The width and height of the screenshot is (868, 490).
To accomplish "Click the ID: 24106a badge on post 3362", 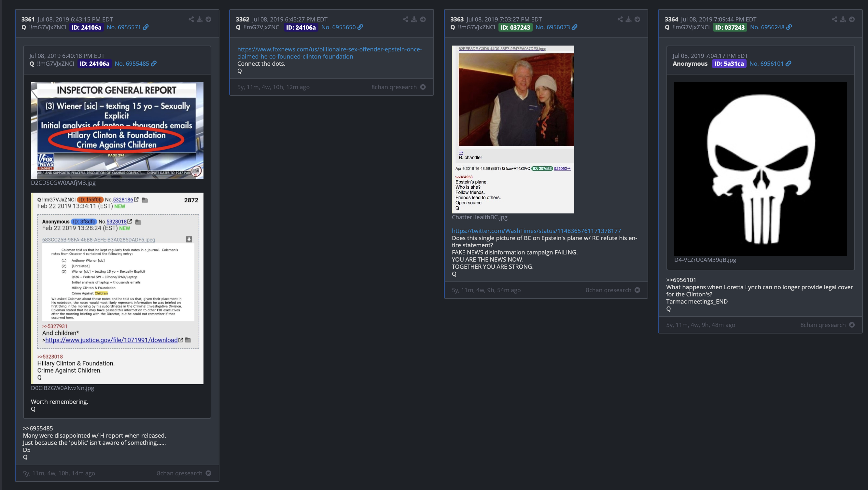I will coord(301,27).
